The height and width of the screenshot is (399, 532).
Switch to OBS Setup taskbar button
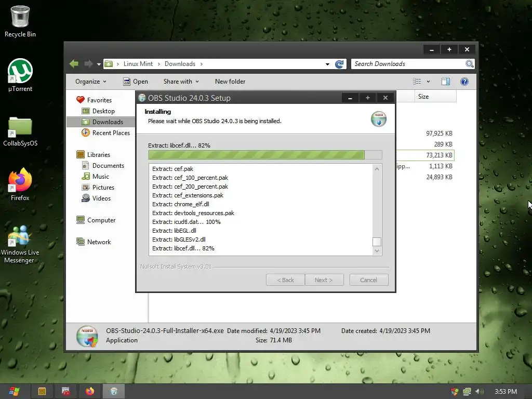[x=114, y=391]
